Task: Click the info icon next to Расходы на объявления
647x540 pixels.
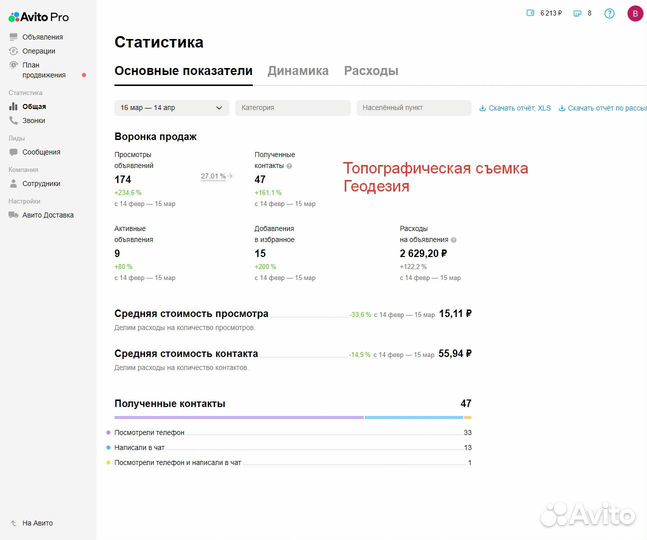Action: point(453,240)
